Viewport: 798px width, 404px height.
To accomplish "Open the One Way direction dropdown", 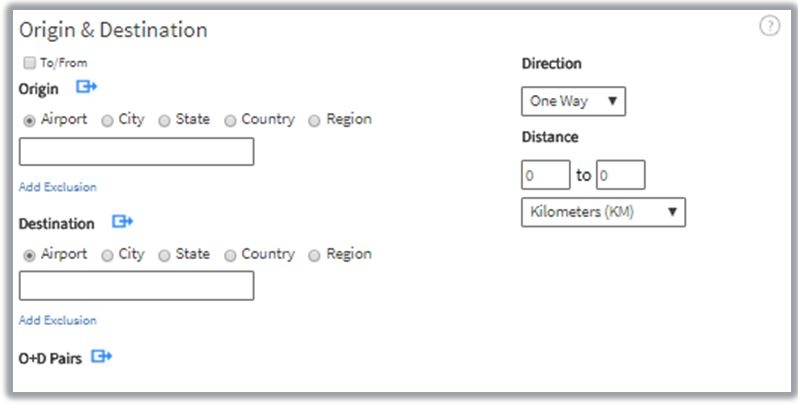I will pyautogui.click(x=573, y=101).
